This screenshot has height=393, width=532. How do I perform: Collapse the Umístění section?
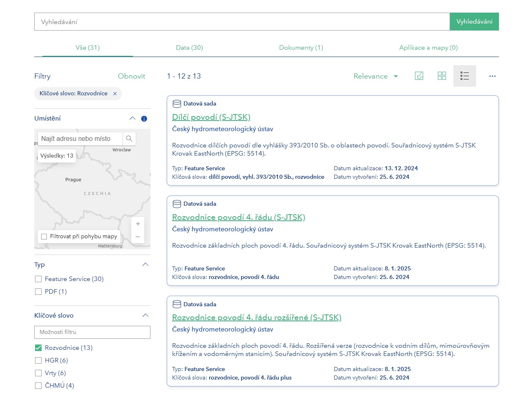tap(132, 119)
